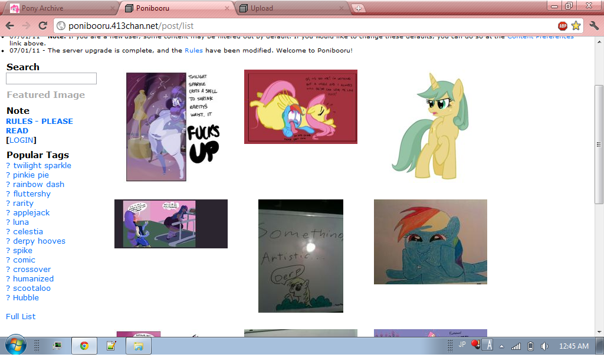The width and height of the screenshot is (604, 364).
Task: Open the humanized tag
Action: (x=33, y=279)
